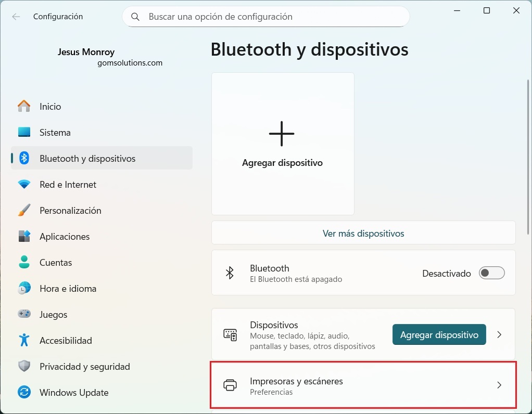Click the search magnifier icon
The width and height of the screenshot is (532, 414).
coord(135,16)
